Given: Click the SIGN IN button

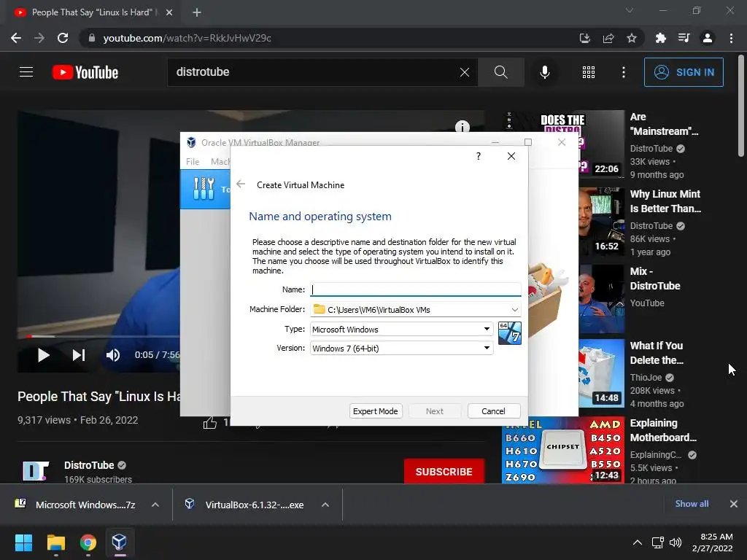Looking at the screenshot, I should 684,72.
